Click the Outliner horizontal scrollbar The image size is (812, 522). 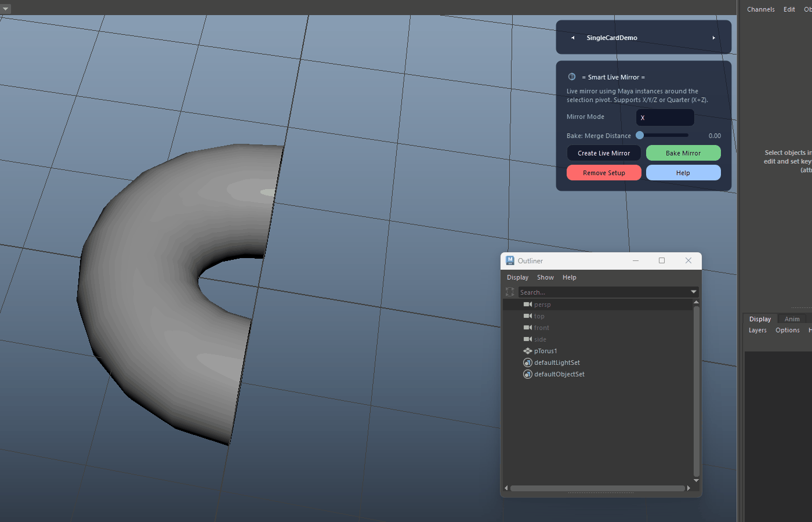point(597,488)
